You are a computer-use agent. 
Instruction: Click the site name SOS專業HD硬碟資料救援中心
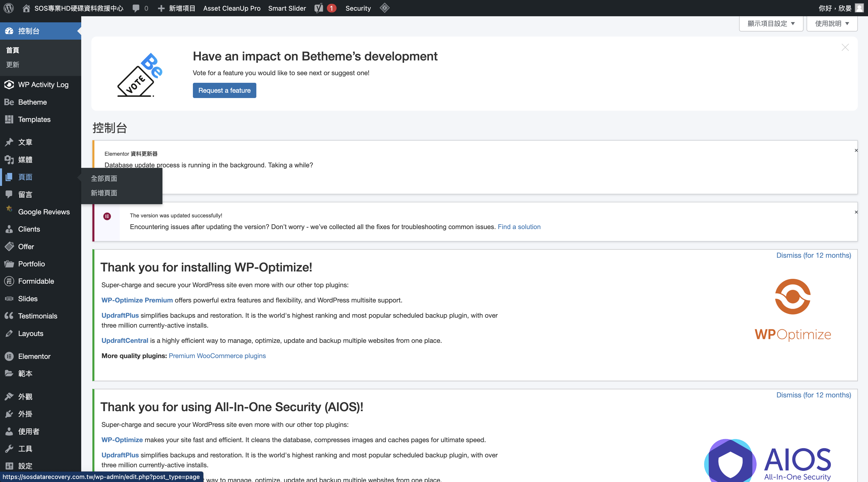79,8
